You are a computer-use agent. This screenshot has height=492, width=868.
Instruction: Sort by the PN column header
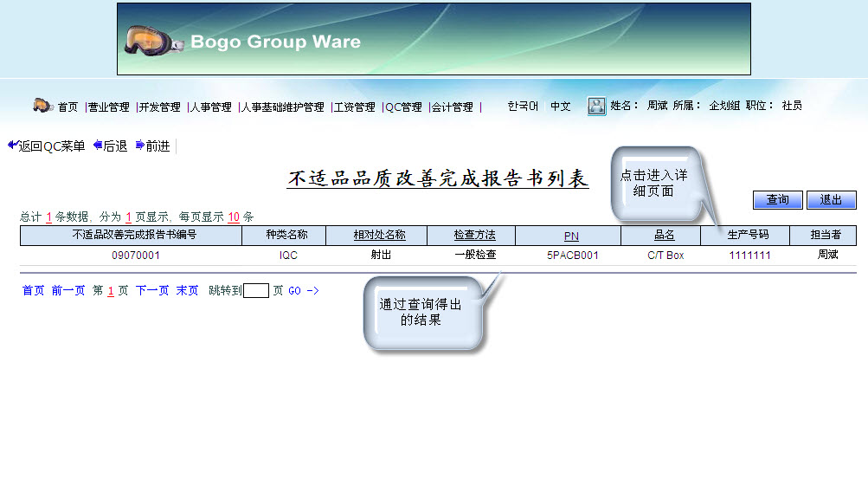(571, 236)
